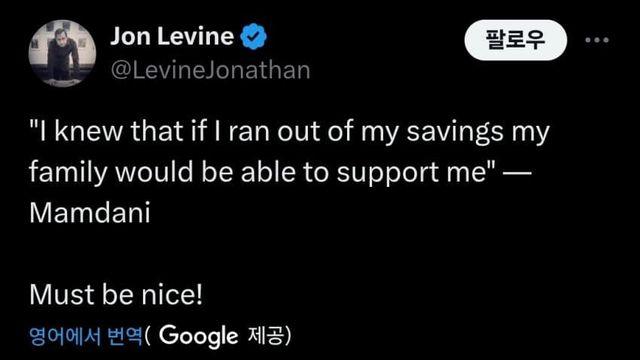Image resolution: width=640 pixels, height=360 pixels.
Task: Click the word Levine in the display name
Action: pyautogui.click(x=195, y=36)
